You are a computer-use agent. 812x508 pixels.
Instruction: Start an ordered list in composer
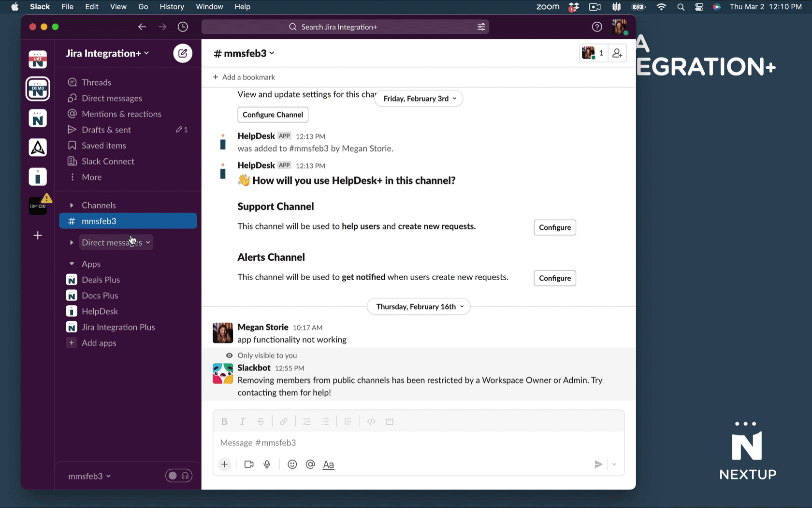307,421
